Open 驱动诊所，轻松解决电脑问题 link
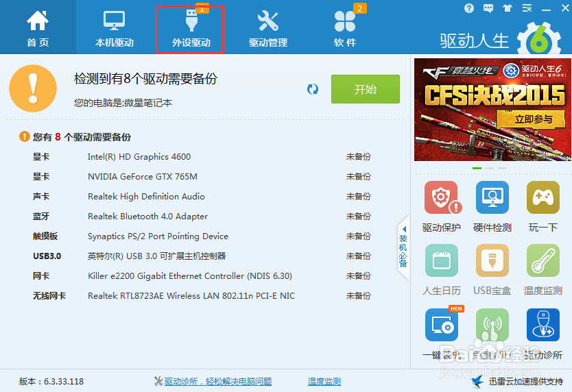This screenshot has height=392, width=572. pyautogui.click(x=218, y=382)
